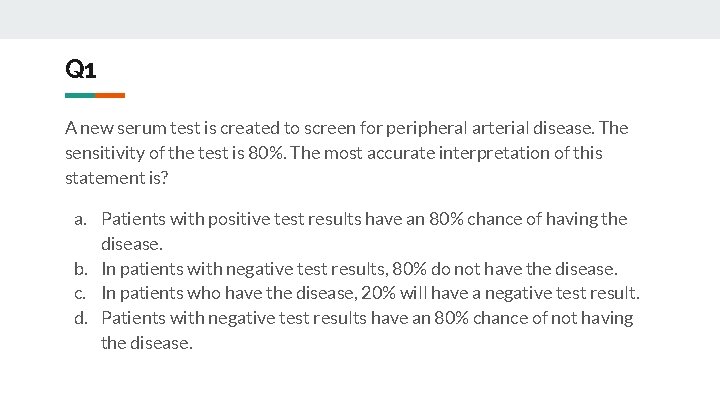Click the "b." list marker
Screen dimensions: 720x405
[80, 269]
